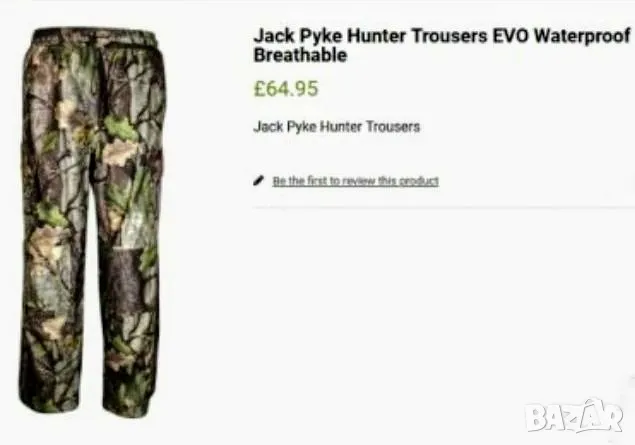Click 'Hunter' in the bold product title
This screenshot has width=635, height=445.
[377, 36]
